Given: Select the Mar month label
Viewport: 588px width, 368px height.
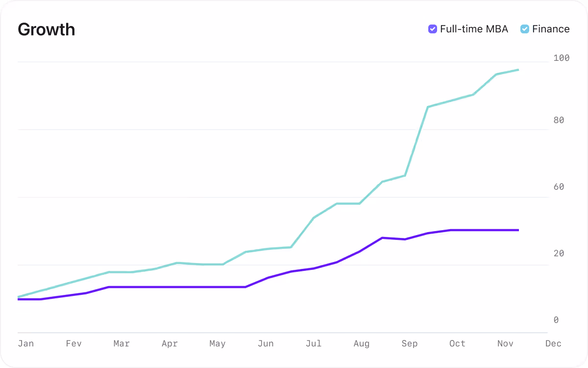Looking at the screenshot, I should tap(122, 343).
